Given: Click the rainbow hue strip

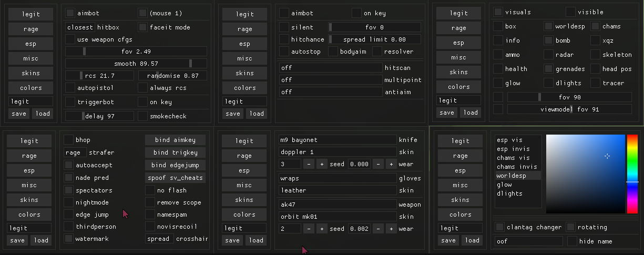Looking at the screenshot, I should point(632,174).
